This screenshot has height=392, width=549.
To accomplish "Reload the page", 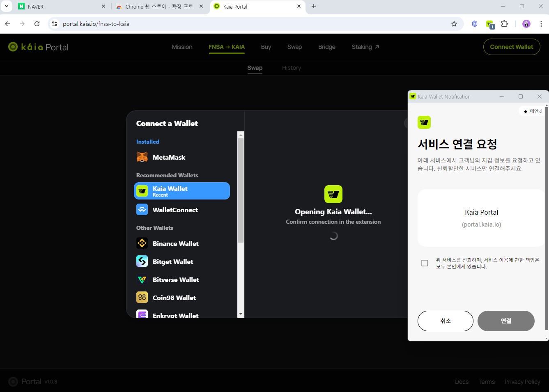I will [37, 24].
